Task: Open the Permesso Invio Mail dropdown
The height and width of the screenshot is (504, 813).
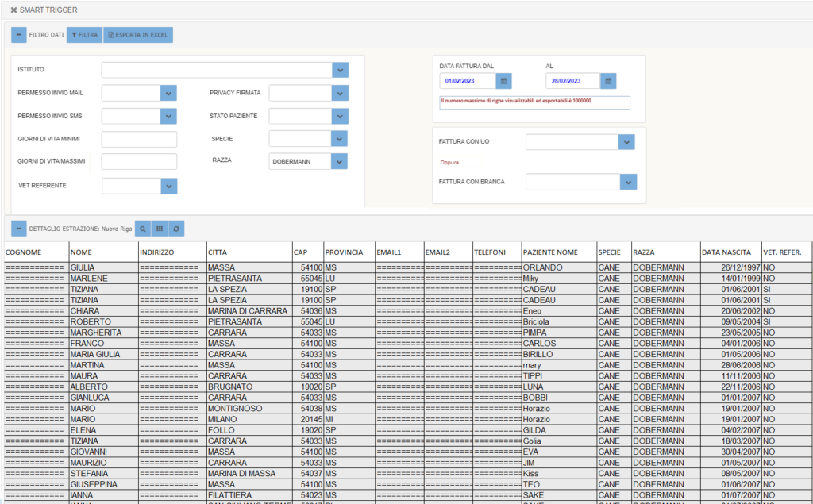Action: [x=168, y=94]
